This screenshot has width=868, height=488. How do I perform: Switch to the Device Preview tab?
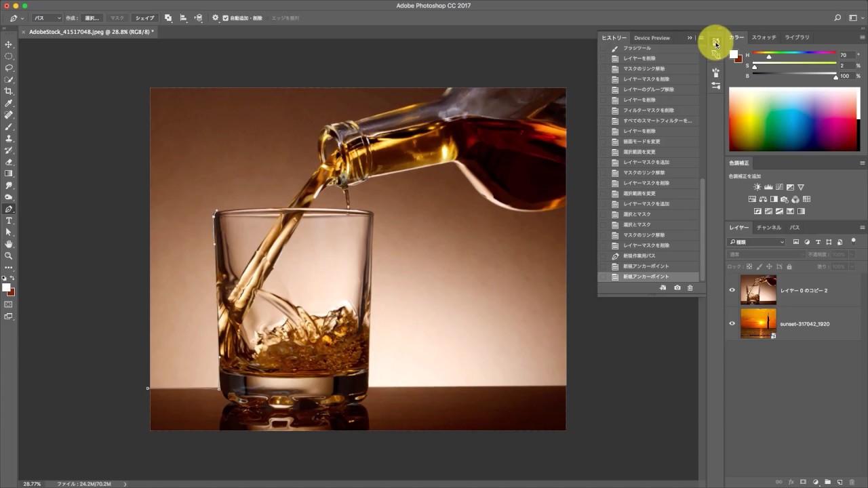[652, 38]
